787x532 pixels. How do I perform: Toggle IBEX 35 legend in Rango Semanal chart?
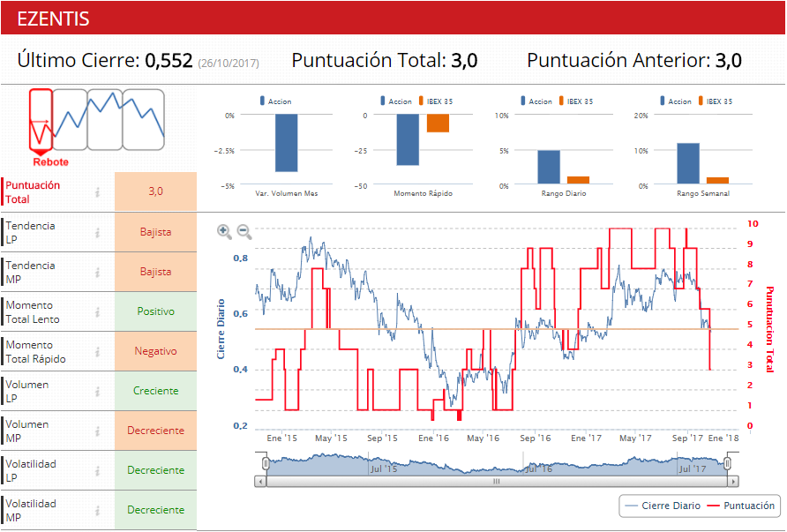[x=716, y=101]
